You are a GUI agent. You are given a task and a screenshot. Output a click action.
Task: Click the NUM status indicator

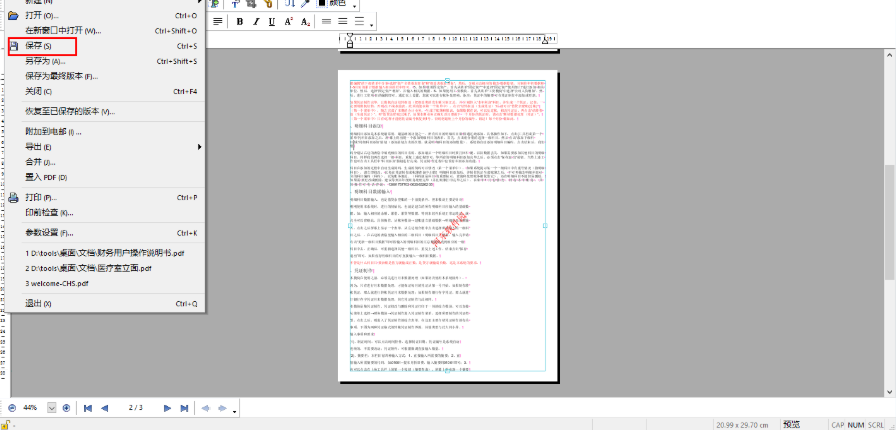(855, 425)
